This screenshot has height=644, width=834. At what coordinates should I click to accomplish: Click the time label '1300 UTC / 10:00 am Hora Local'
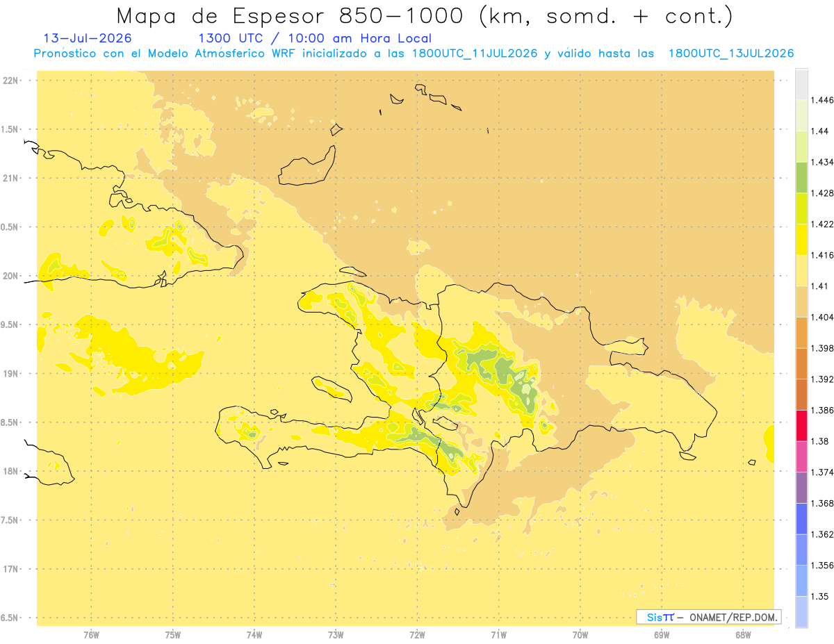315,38
